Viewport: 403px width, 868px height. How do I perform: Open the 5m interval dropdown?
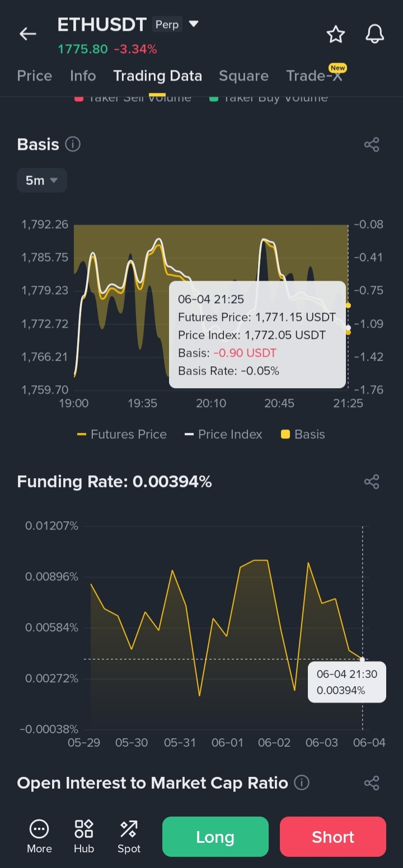[x=42, y=181]
